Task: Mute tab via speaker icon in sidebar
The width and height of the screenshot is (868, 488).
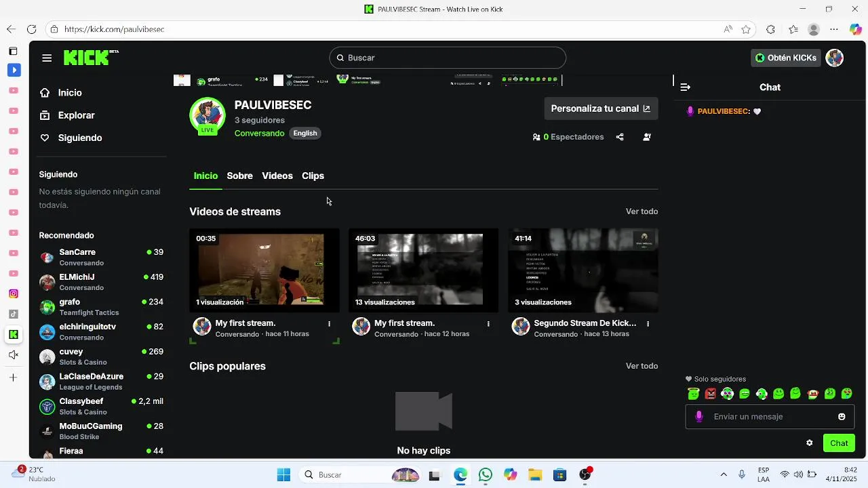Action: click(14, 355)
